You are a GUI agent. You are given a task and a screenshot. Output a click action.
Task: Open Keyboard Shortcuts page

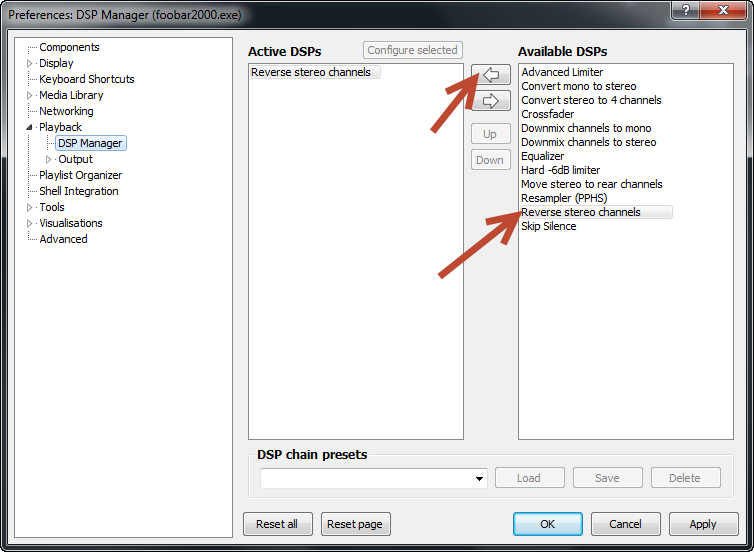(87, 79)
